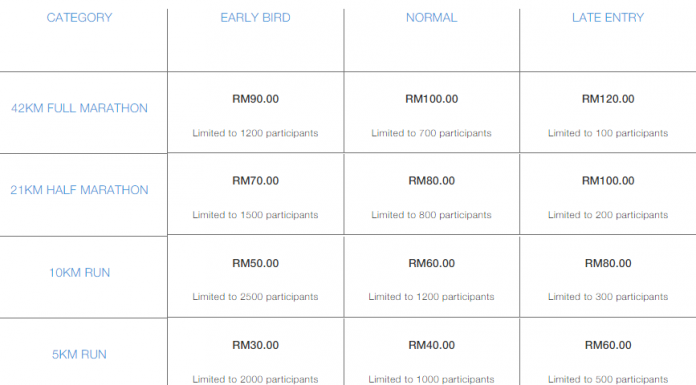The width and height of the screenshot is (696, 385).
Task: Click the NORMAL column header
Action: (x=431, y=18)
